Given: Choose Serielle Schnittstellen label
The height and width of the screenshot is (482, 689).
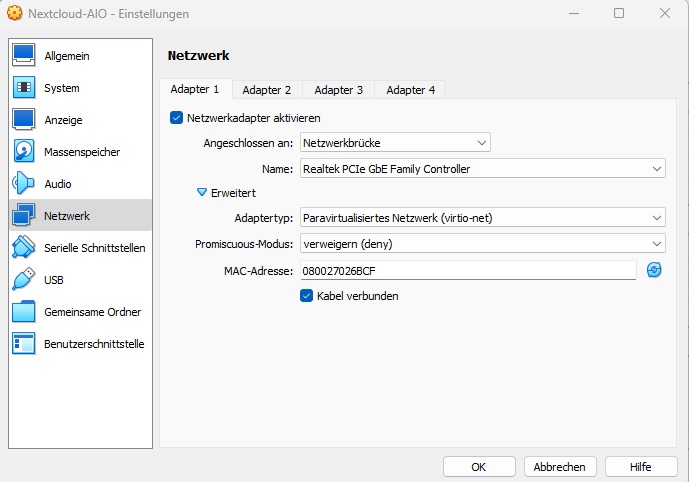Looking at the screenshot, I should point(95,248).
